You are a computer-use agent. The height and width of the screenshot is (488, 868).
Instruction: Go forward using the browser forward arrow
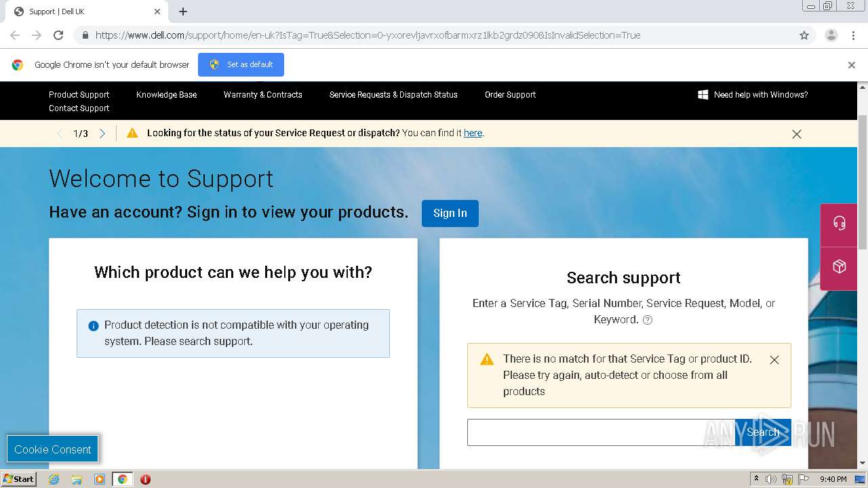point(37,35)
